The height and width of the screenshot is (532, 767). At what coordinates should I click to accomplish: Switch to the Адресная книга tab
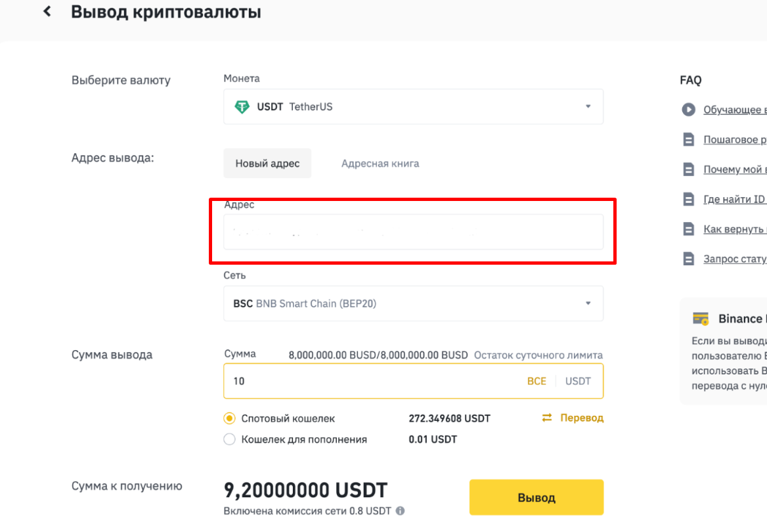[380, 163]
